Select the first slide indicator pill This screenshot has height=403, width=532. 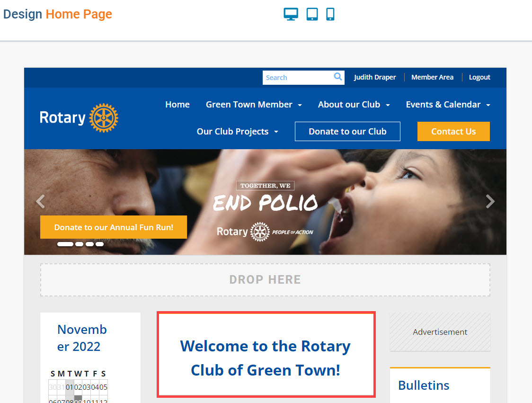point(65,244)
